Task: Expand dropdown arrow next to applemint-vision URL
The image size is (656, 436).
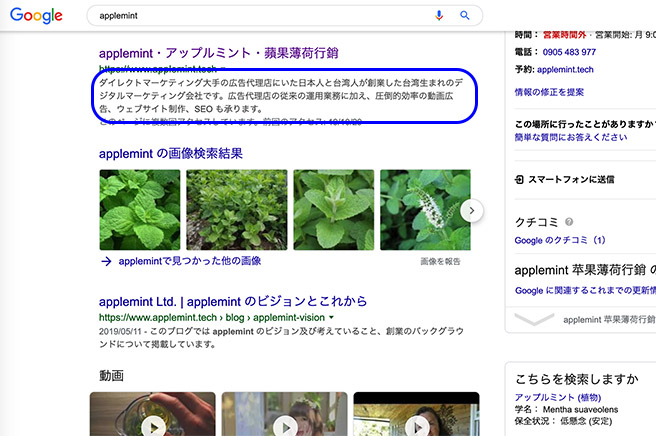Action: click(331, 318)
